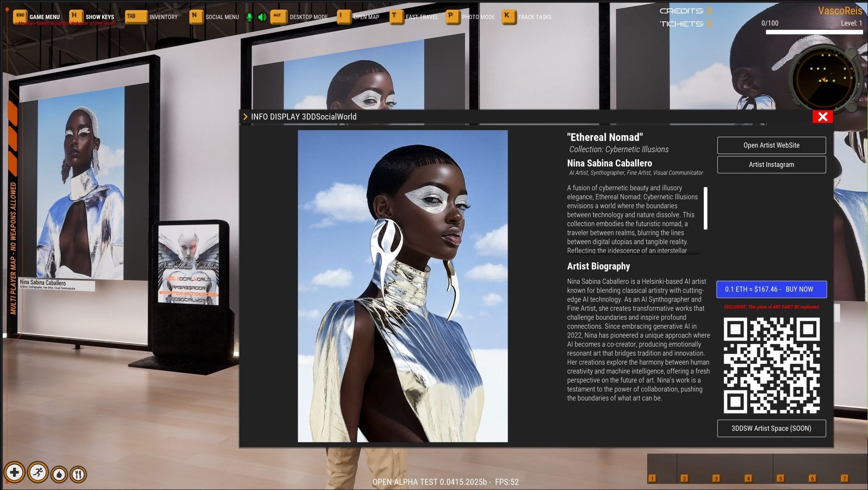Viewport: 868px width, 490px height.
Task: Open Inventory from top bar
Action: point(163,17)
